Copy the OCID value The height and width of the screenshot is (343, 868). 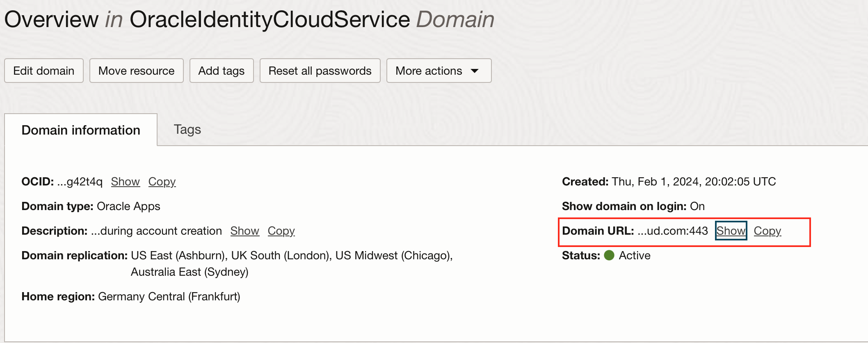coord(162,181)
